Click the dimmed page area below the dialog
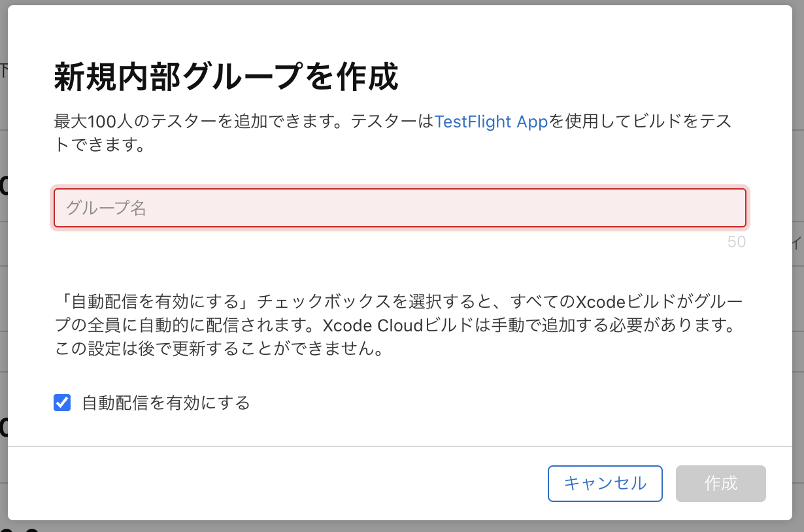Screen dimensions: 804x532 click(x=402, y=527)
